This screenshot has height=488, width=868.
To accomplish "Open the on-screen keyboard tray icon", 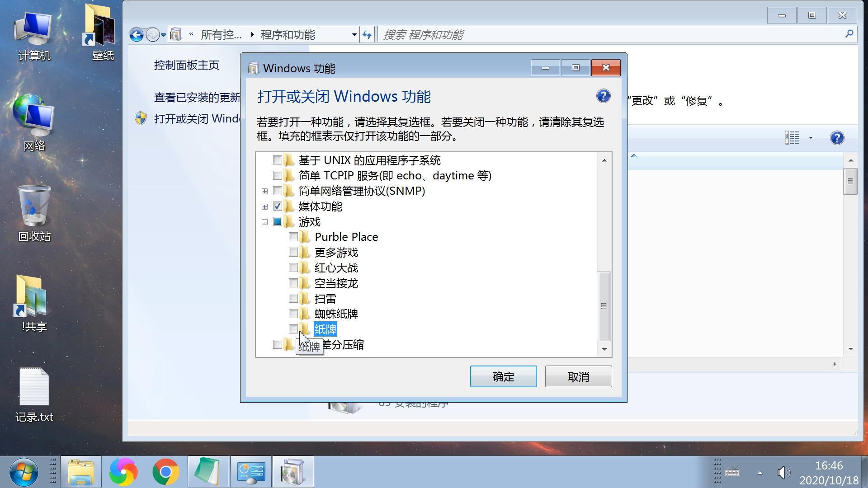I will (732, 472).
